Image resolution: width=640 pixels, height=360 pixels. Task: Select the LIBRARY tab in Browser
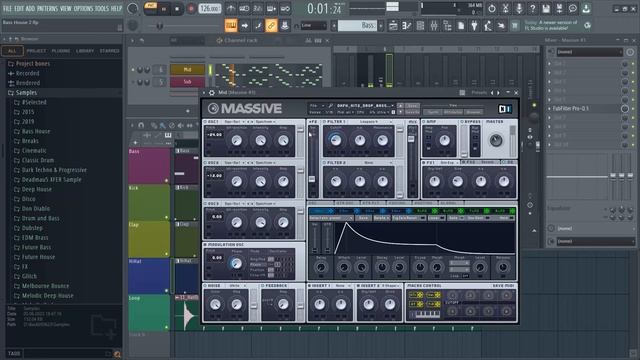click(85, 51)
